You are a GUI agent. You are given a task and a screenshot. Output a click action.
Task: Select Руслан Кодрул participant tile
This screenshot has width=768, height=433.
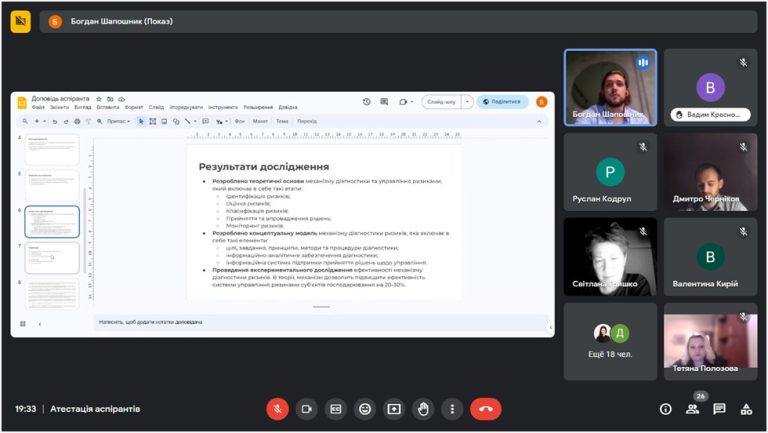610,172
